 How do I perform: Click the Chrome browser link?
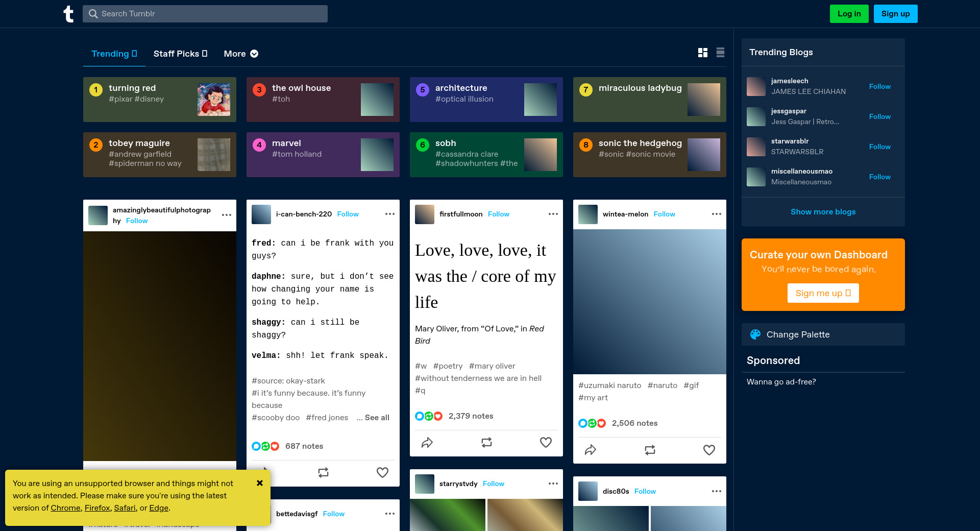click(66, 508)
